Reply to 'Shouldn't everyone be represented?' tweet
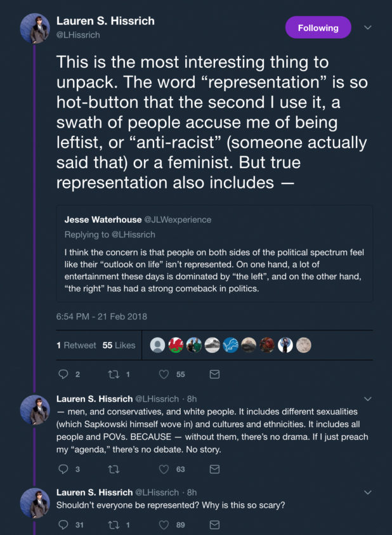The width and height of the screenshot is (392, 535). tap(62, 525)
